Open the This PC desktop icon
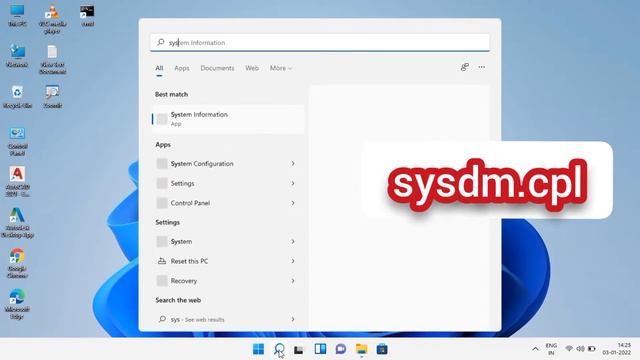This screenshot has width=640, height=360. pyautogui.click(x=17, y=16)
